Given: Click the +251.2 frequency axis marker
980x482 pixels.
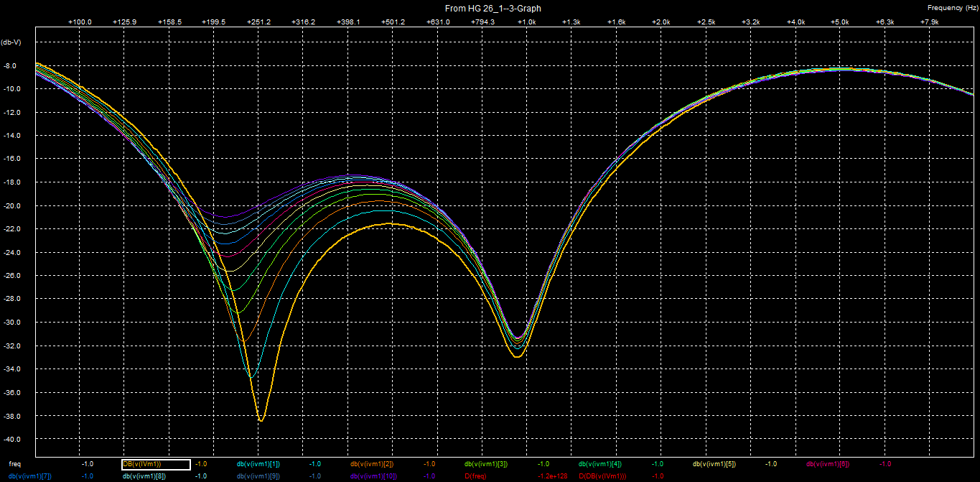Looking at the screenshot, I should coord(258,22).
